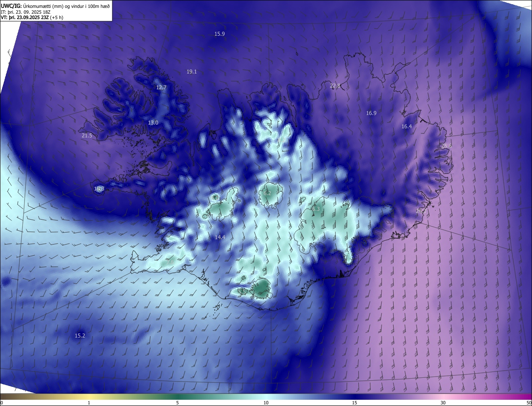This screenshot has width=532, height=406.
Task: Click the map value 14.4
Action: click(220, 237)
